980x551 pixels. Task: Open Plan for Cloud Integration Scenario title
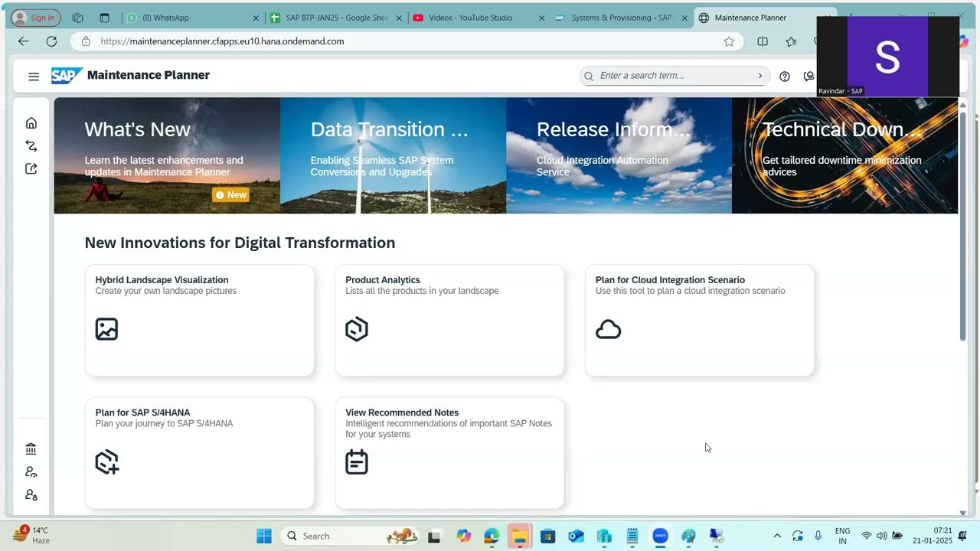point(670,280)
